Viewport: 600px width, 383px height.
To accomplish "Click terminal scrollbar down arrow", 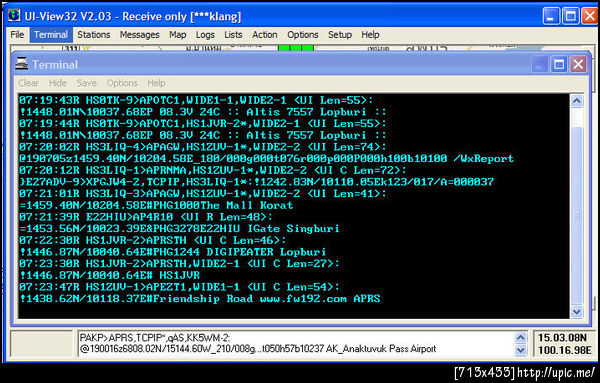I will pyautogui.click(x=577, y=312).
